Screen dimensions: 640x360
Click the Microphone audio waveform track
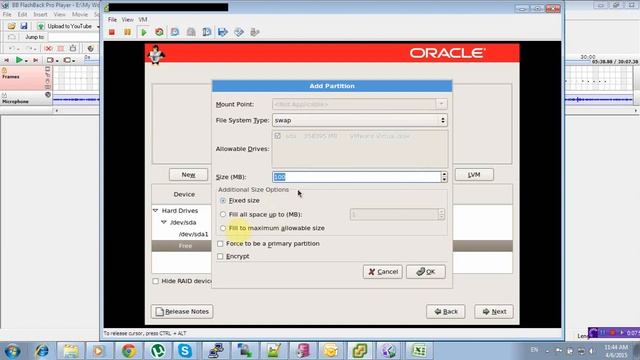[76, 99]
